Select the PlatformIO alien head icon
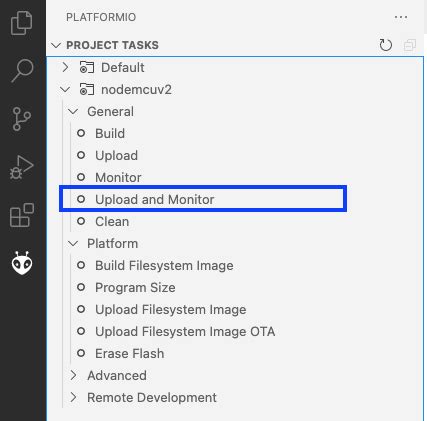The image size is (427, 421). 22,263
